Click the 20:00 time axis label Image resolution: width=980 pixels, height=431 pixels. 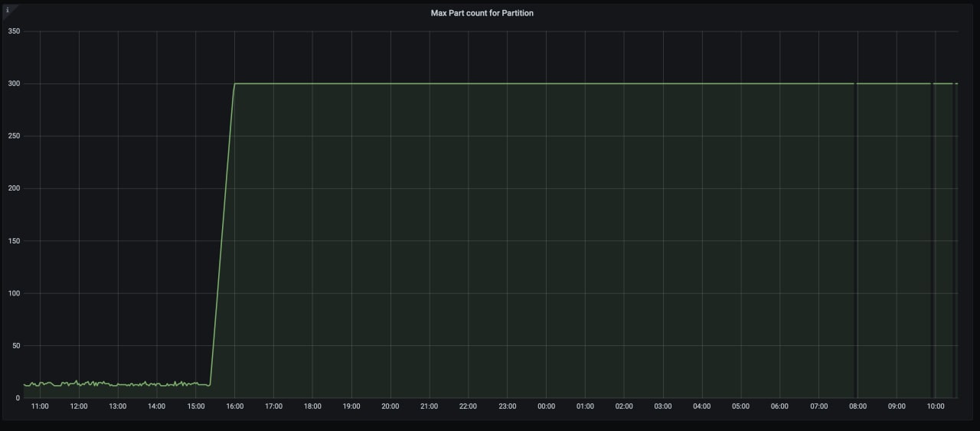click(390, 407)
